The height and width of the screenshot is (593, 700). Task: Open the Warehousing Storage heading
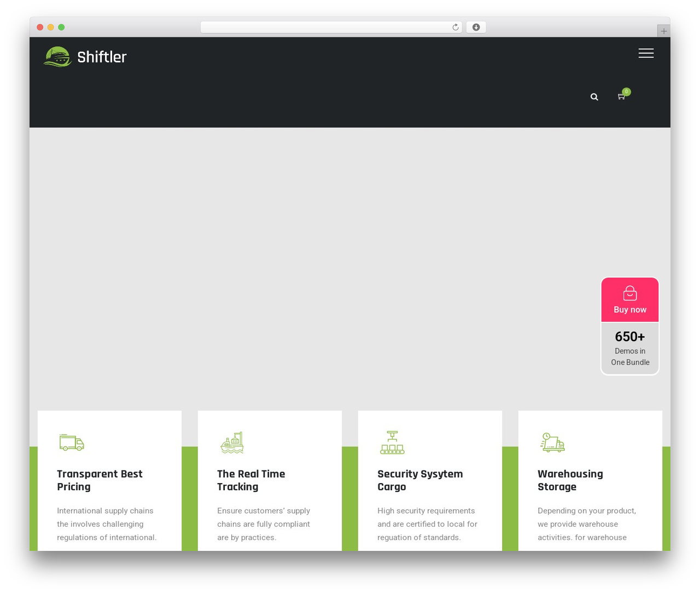(570, 480)
